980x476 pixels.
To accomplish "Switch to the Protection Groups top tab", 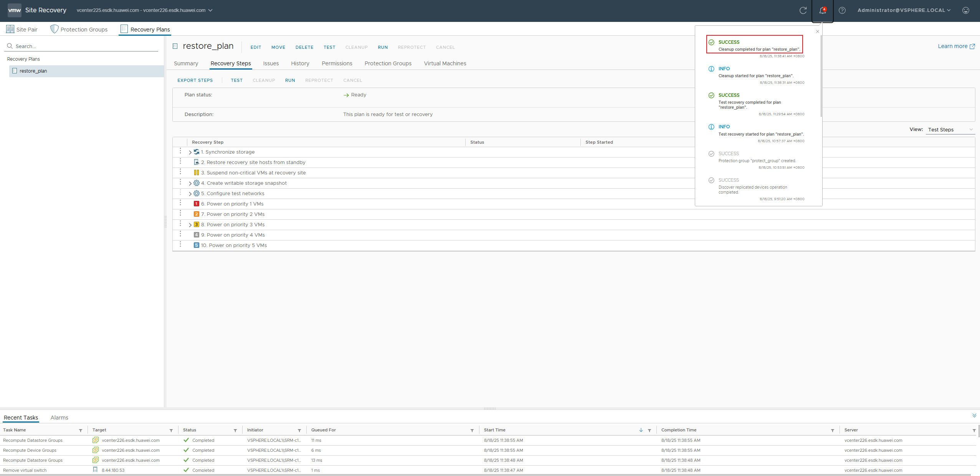I will (79, 29).
